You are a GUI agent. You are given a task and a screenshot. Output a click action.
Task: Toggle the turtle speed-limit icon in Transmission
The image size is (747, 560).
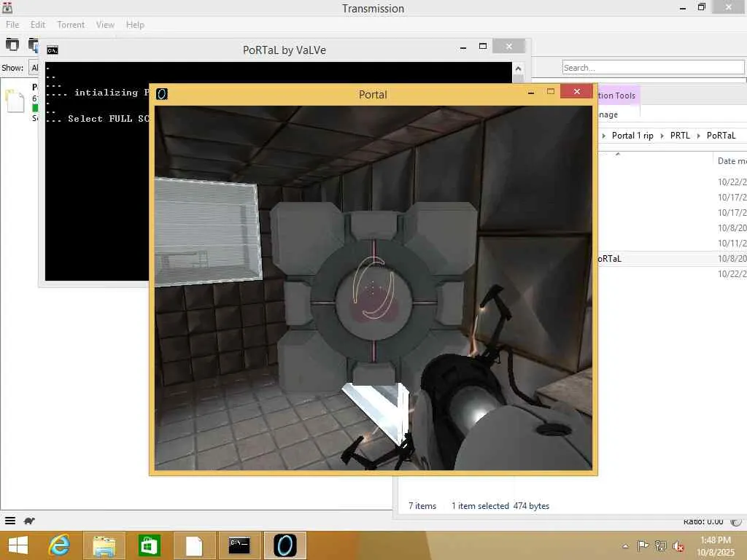[x=29, y=521]
